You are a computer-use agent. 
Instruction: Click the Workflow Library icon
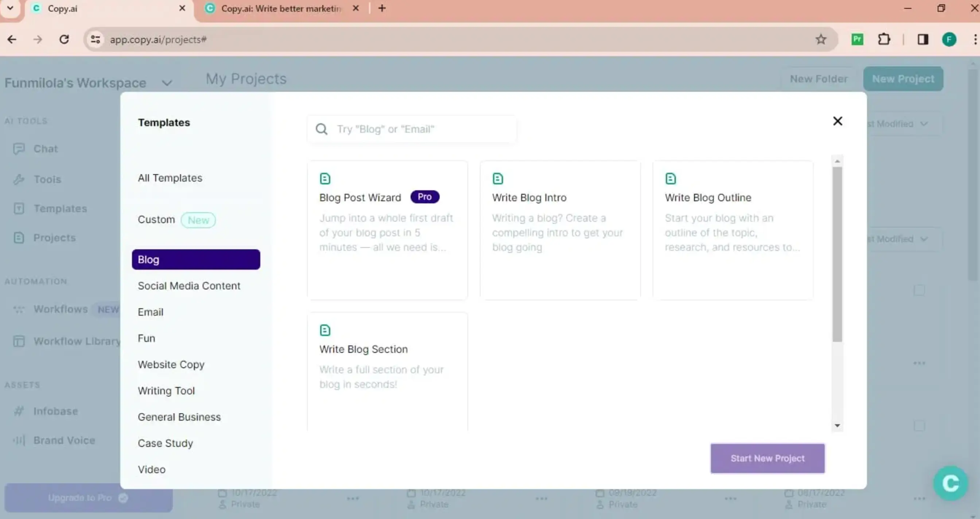pos(19,341)
